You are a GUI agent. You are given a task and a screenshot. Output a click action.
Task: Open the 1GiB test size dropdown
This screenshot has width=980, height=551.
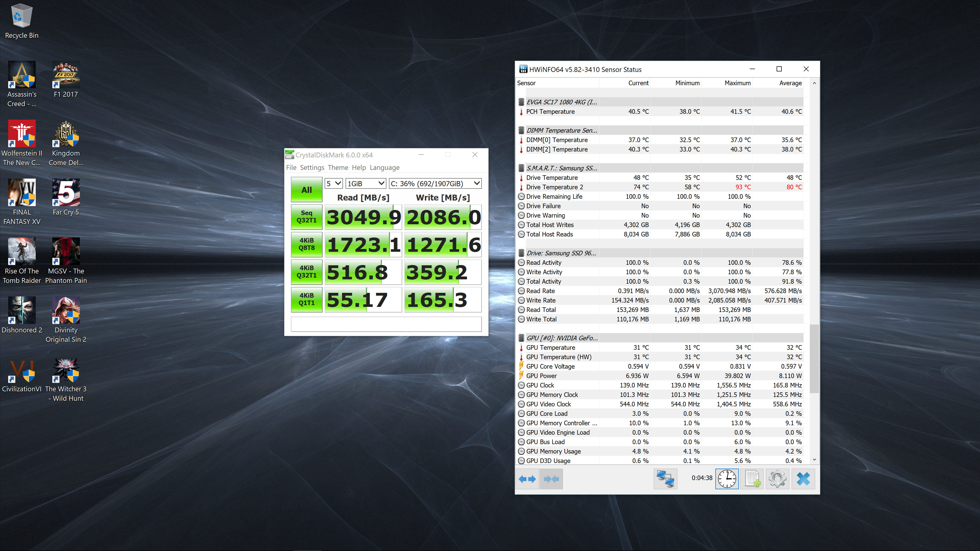pyautogui.click(x=366, y=184)
